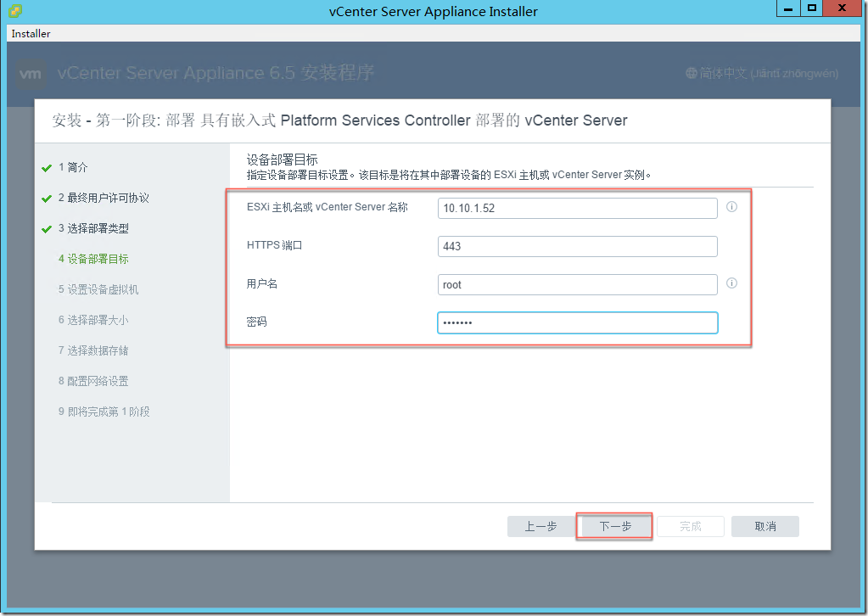The height and width of the screenshot is (616, 868).
Task: Click the info icon beside ESXi host field
Action: click(731, 207)
